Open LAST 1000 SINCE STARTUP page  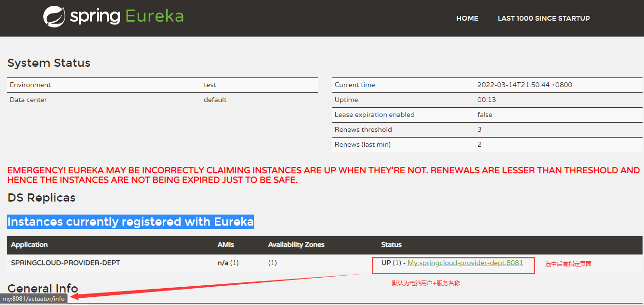(x=543, y=18)
